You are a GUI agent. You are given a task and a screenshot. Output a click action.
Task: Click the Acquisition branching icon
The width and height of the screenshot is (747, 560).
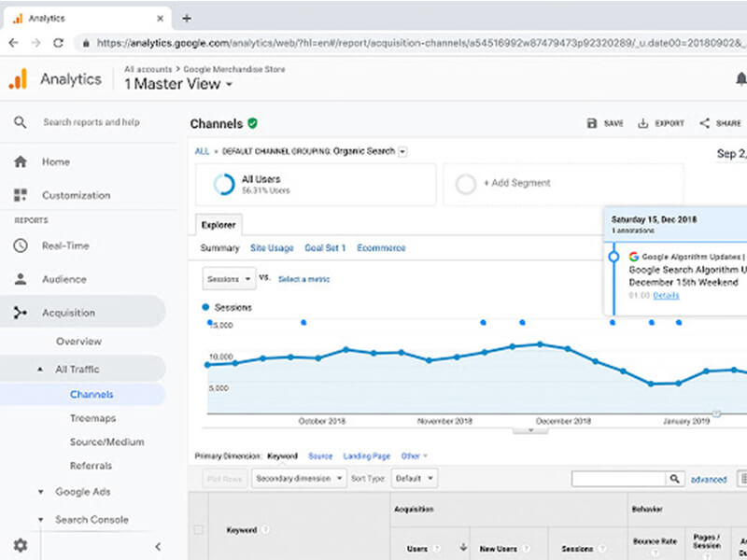[x=20, y=313]
